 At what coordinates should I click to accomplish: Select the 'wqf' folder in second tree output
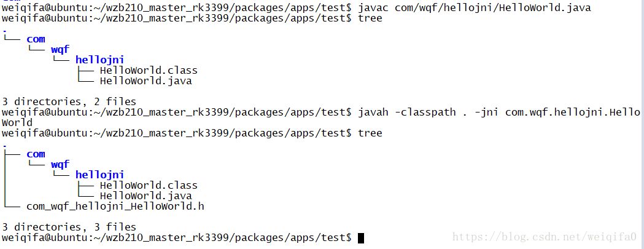(x=60, y=165)
